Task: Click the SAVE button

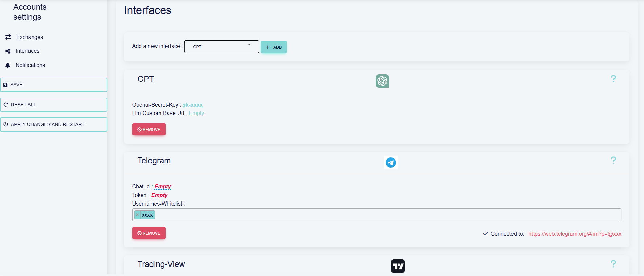Action: coord(54,85)
